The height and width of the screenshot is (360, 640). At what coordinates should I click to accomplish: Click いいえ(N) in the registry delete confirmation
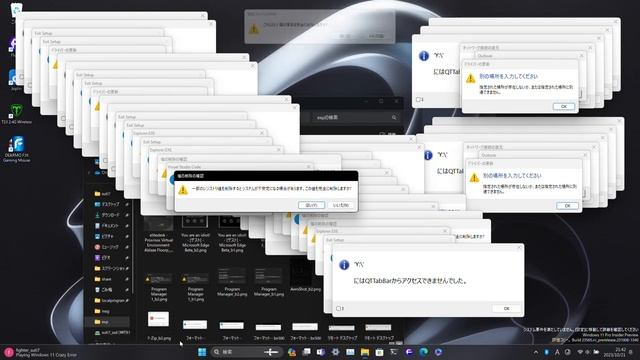tap(341, 205)
